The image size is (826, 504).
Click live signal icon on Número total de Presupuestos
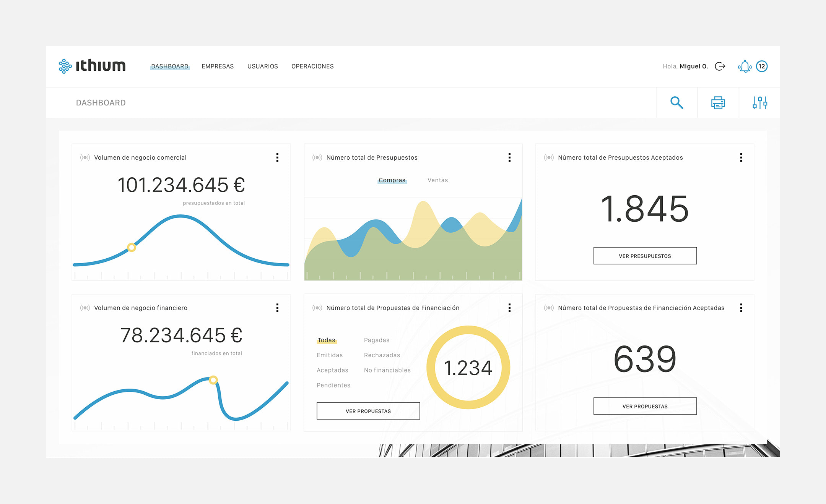click(x=317, y=157)
